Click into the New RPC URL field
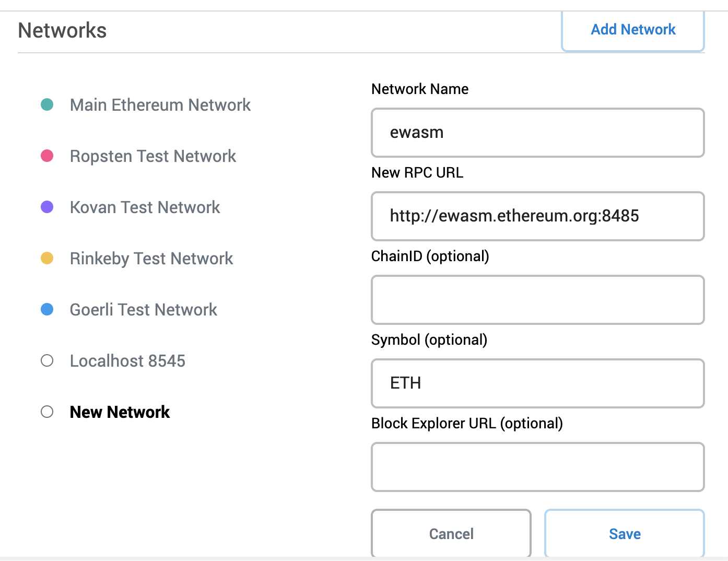728x561 pixels. [537, 216]
